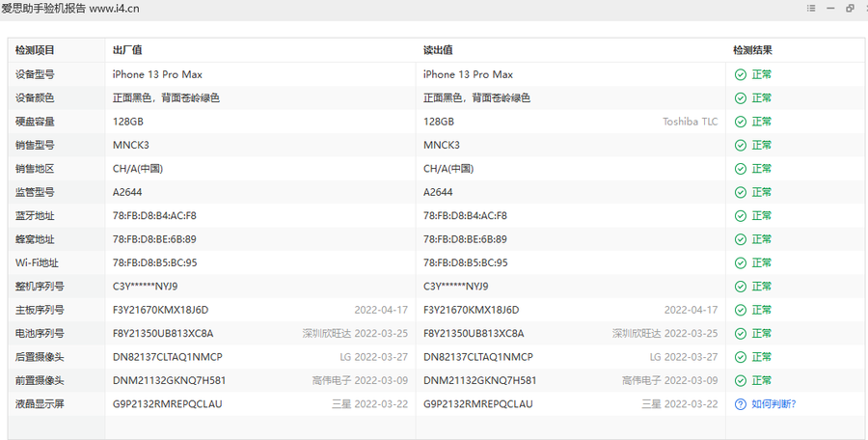Click the Toshiba TLC storage note
This screenshot has width=868, height=440.
pyautogui.click(x=691, y=122)
